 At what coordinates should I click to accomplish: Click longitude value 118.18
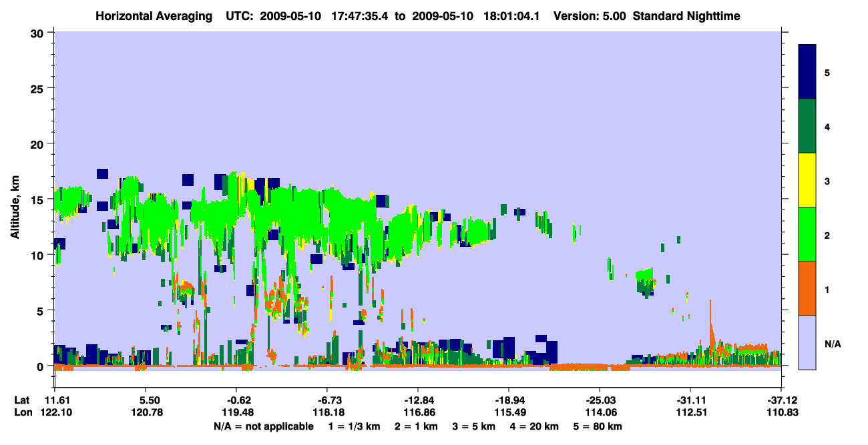[x=327, y=412]
